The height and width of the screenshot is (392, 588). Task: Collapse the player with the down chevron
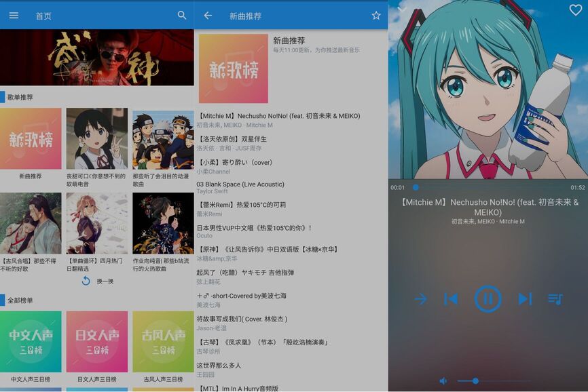[402, 8]
